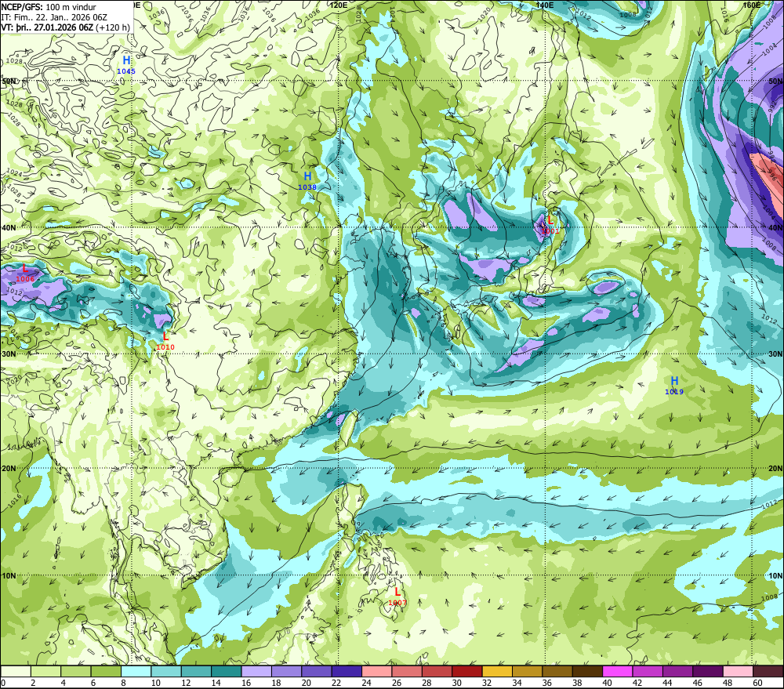The image size is (784, 689).
Task: Click the legend value 44
Action: pos(667,683)
